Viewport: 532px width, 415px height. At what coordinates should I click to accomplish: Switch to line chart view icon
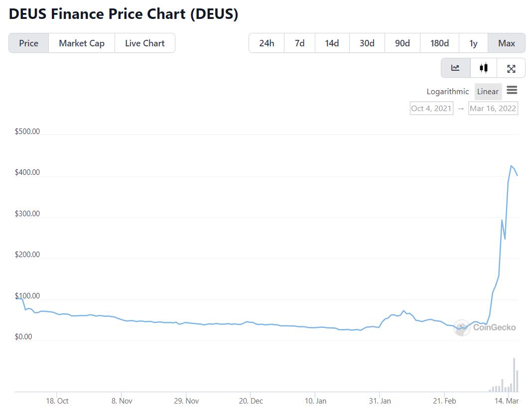click(455, 68)
